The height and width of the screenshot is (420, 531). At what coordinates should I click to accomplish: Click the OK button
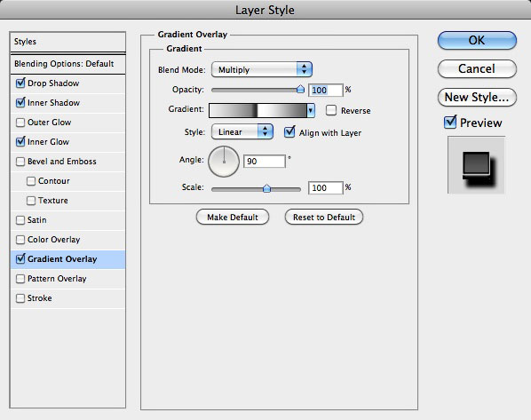477,40
